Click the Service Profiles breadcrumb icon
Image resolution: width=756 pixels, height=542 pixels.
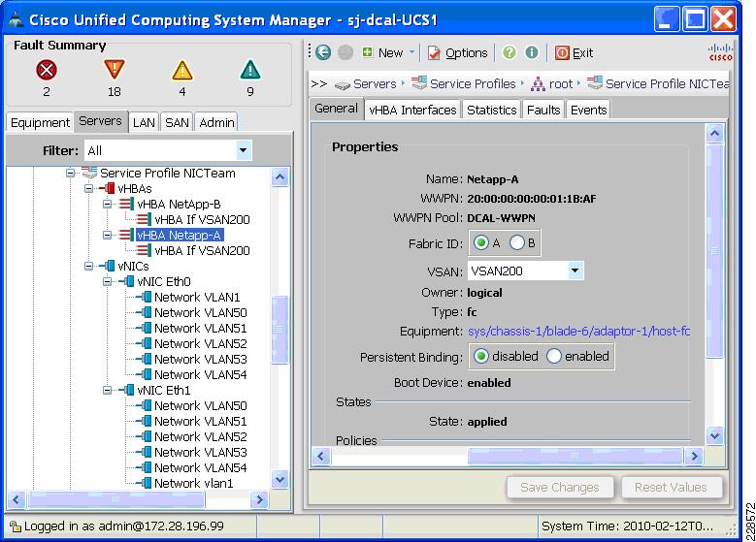(x=419, y=82)
